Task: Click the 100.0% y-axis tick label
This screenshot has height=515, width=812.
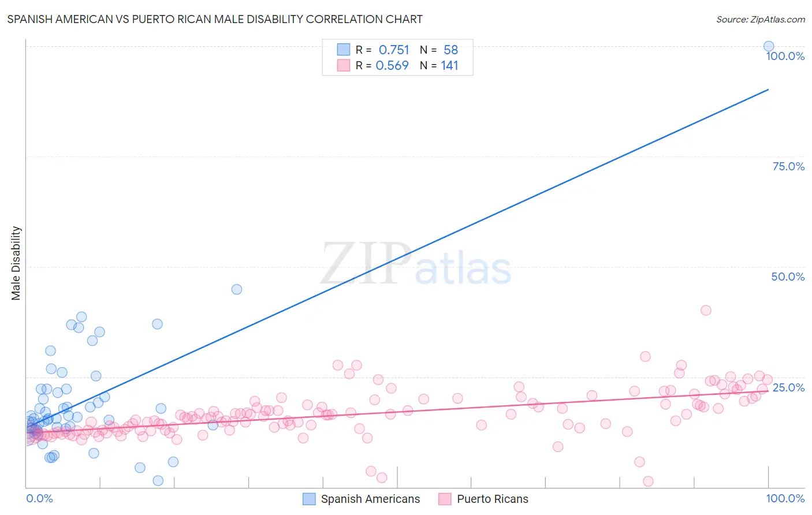Action: click(785, 56)
